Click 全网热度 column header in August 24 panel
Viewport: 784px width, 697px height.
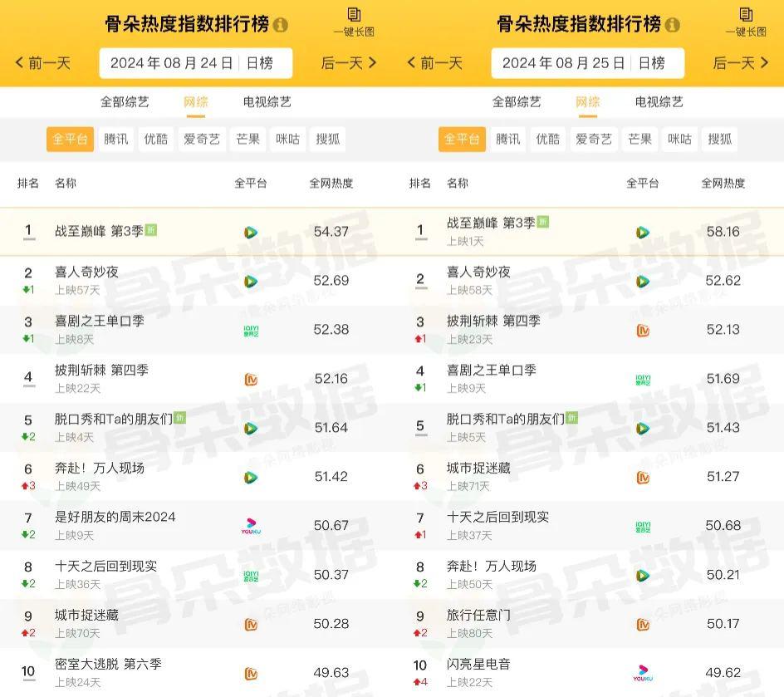click(331, 184)
